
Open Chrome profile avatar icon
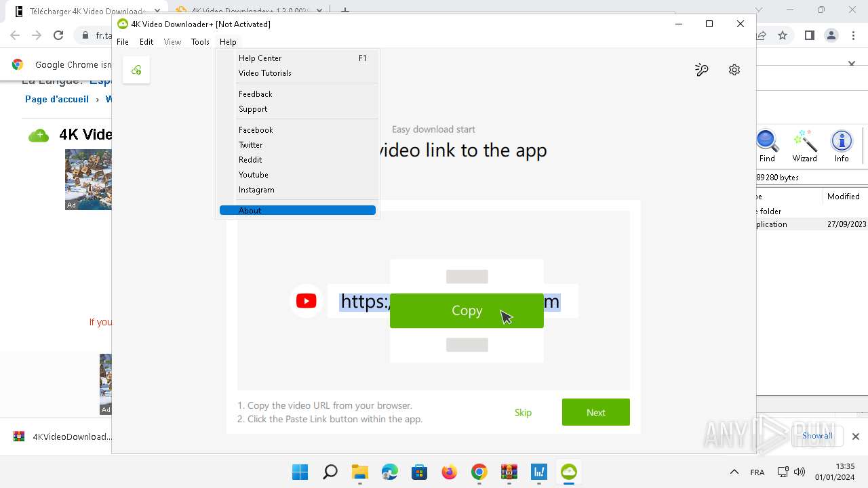[x=831, y=35]
